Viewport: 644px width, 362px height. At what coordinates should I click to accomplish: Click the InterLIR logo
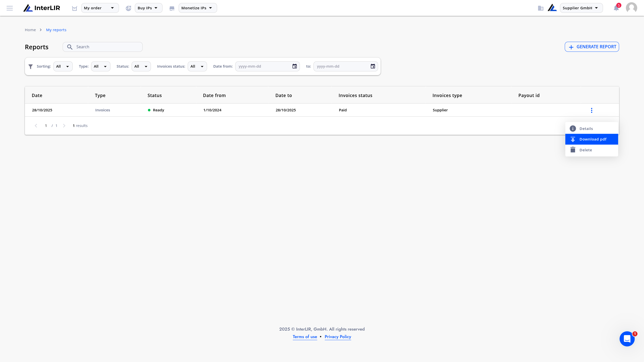pos(42,8)
